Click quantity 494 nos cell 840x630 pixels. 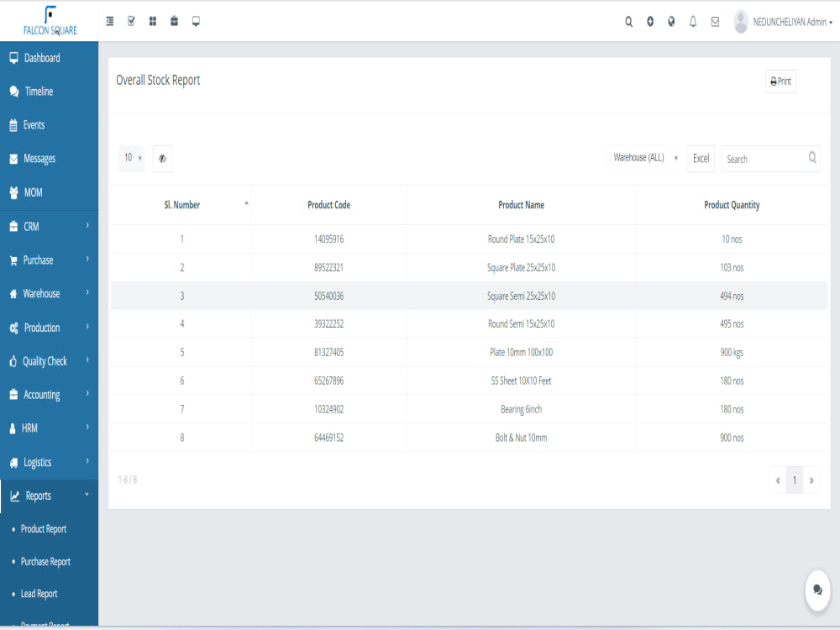coord(732,297)
